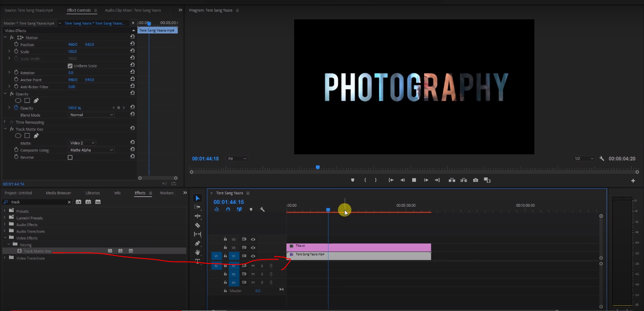
Task: Hide the V3 track output
Action: pos(253,239)
